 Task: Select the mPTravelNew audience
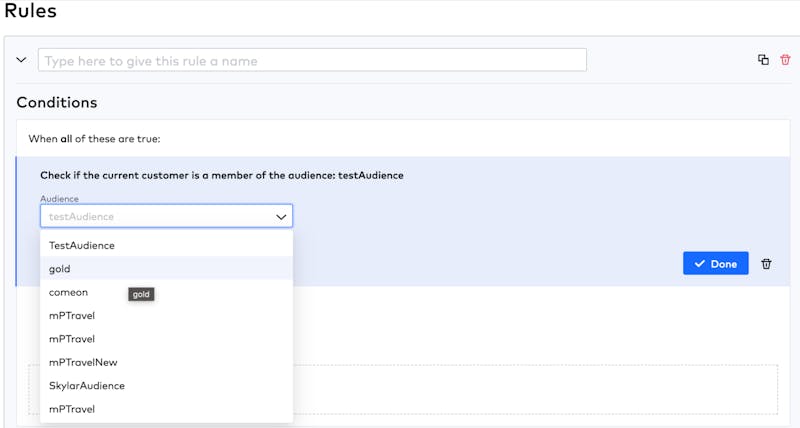click(166, 362)
